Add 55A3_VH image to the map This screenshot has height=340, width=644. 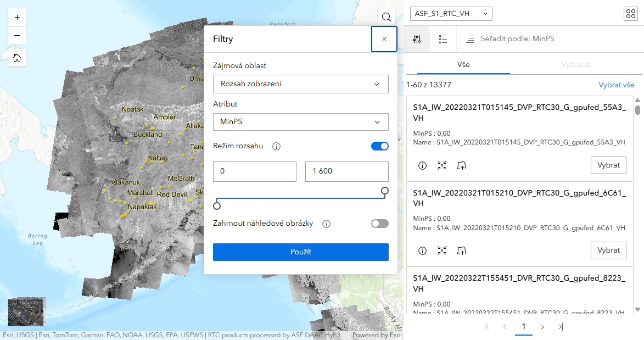[462, 166]
